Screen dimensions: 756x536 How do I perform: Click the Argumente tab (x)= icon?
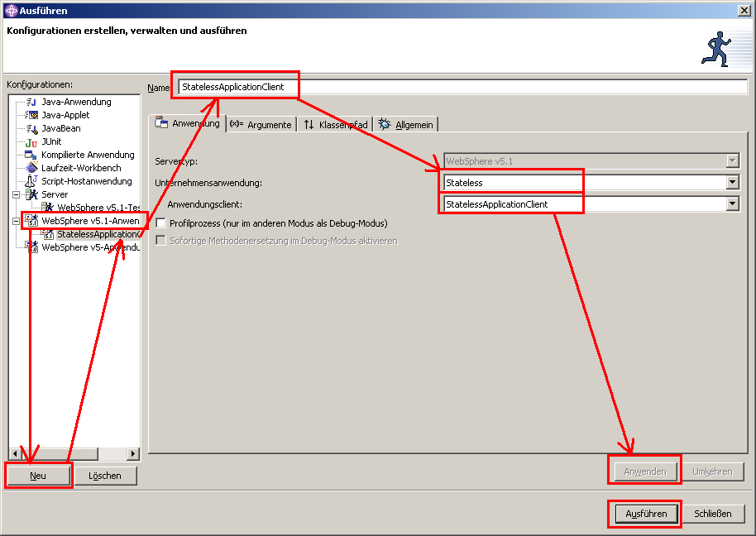pyautogui.click(x=237, y=124)
